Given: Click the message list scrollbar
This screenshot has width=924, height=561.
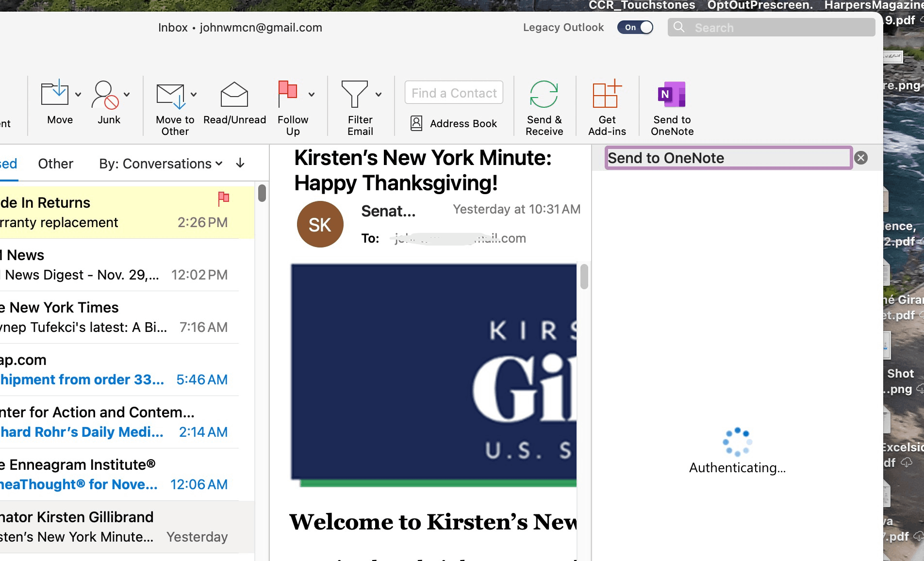Looking at the screenshot, I should tap(262, 193).
